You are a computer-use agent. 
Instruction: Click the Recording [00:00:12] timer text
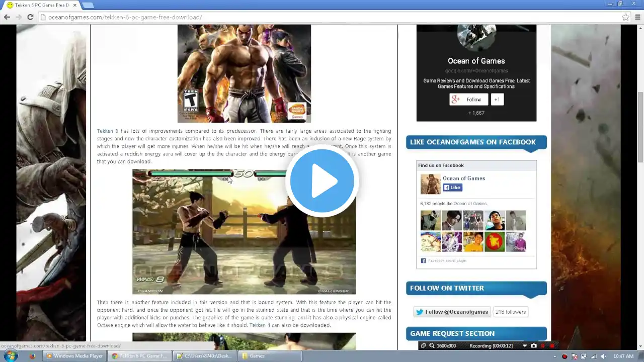coord(491,346)
